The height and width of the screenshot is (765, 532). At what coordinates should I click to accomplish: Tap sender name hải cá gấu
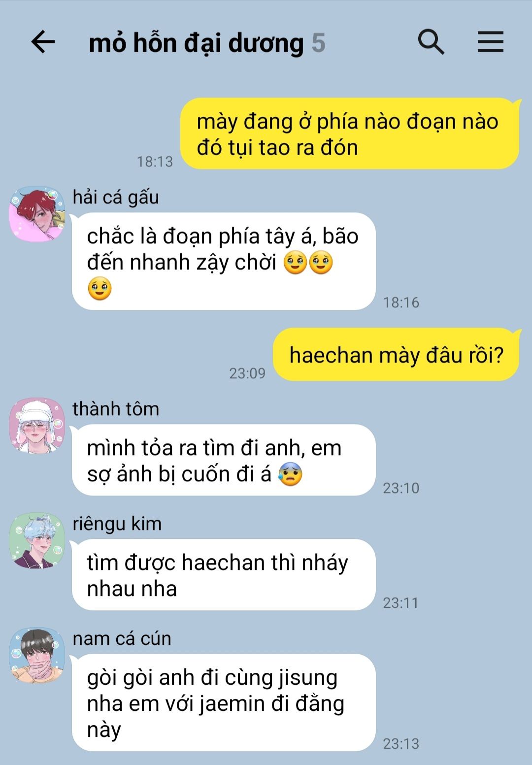coord(116,197)
